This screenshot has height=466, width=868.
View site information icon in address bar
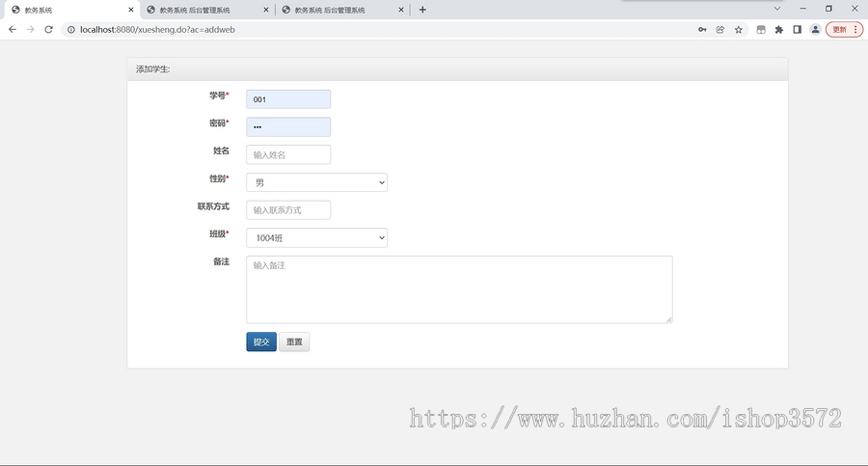point(70,29)
